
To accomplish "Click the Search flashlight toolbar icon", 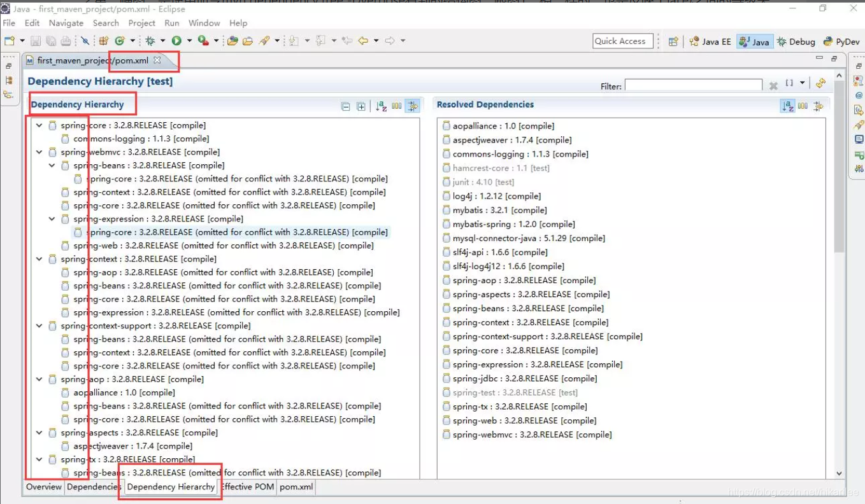I will [x=264, y=41].
